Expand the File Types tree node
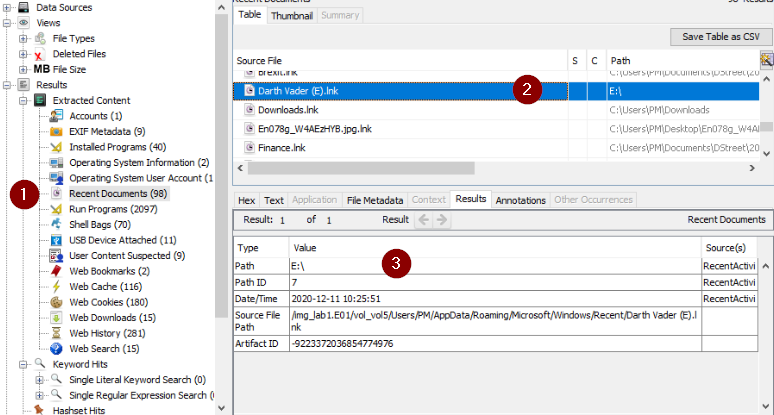Screen dimensions: 774x415 click(x=24, y=38)
